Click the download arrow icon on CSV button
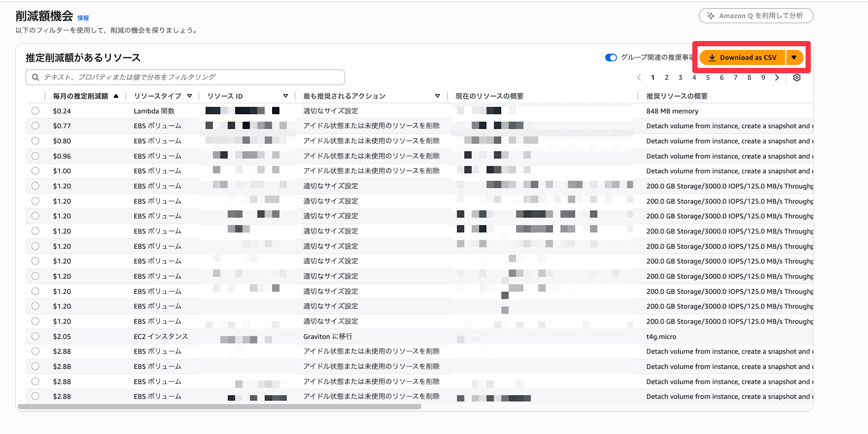868x434 pixels. point(712,58)
